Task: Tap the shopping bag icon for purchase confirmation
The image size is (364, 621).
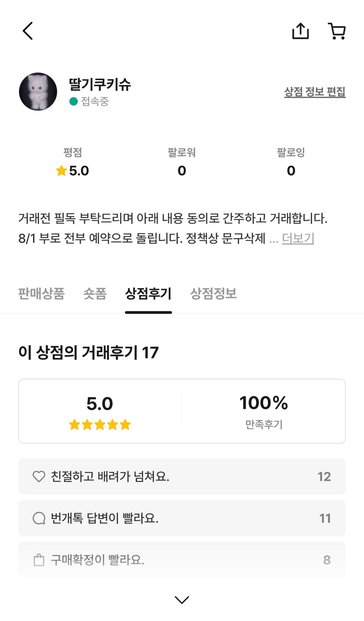Action: pyautogui.click(x=39, y=560)
